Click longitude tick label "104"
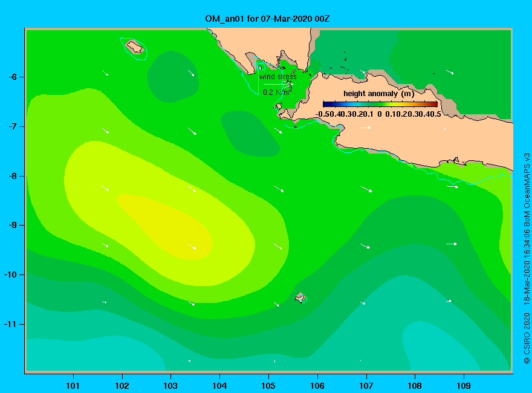This screenshot has height=393, width=532. point(219,386)
